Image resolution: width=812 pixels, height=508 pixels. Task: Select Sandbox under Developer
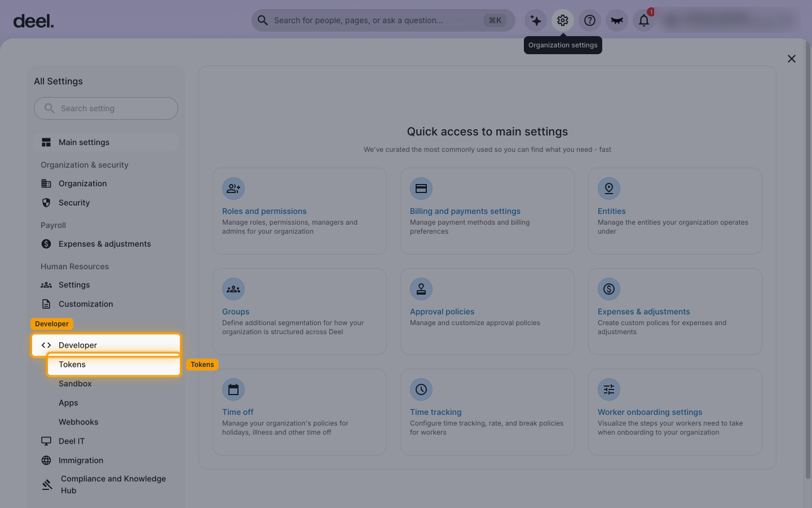tap(75, 384)
